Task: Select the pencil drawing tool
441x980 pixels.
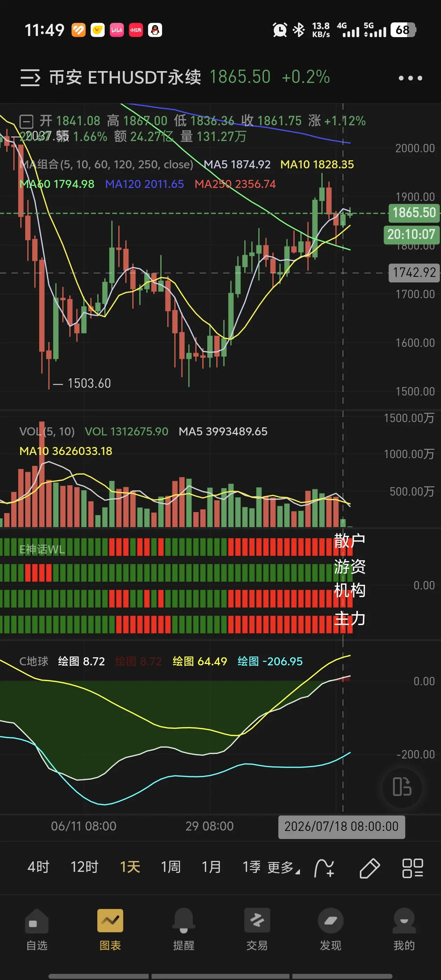Action: tap(370, 868)
